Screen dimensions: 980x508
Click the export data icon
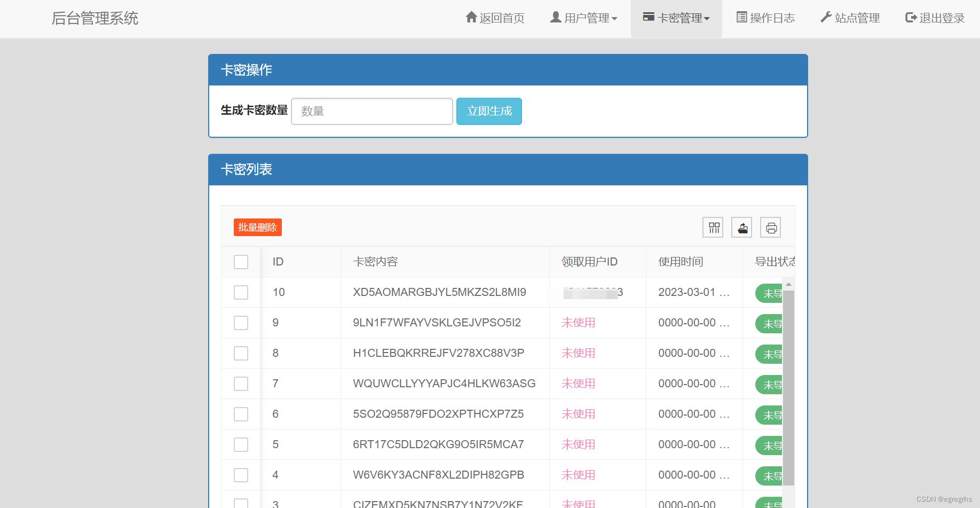click(741, 227)
